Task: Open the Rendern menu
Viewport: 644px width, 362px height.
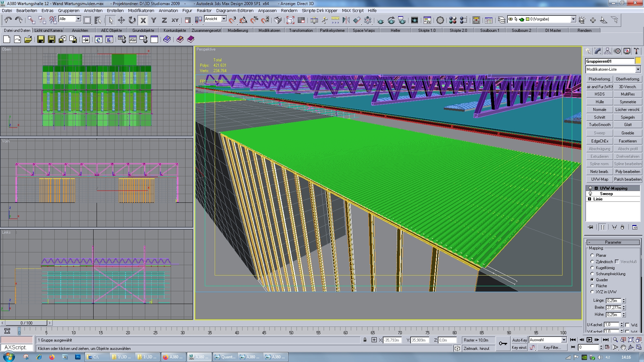Action: point(289,10)
